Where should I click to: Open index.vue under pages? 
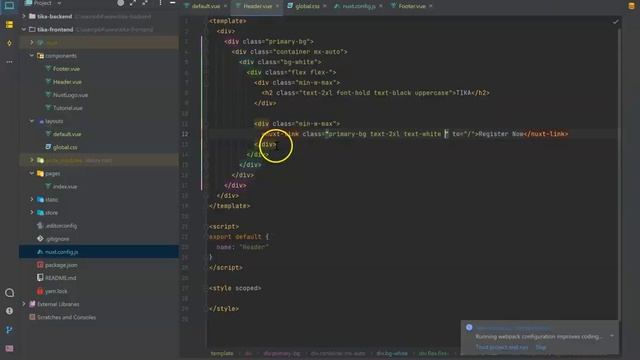click(65, 187)
